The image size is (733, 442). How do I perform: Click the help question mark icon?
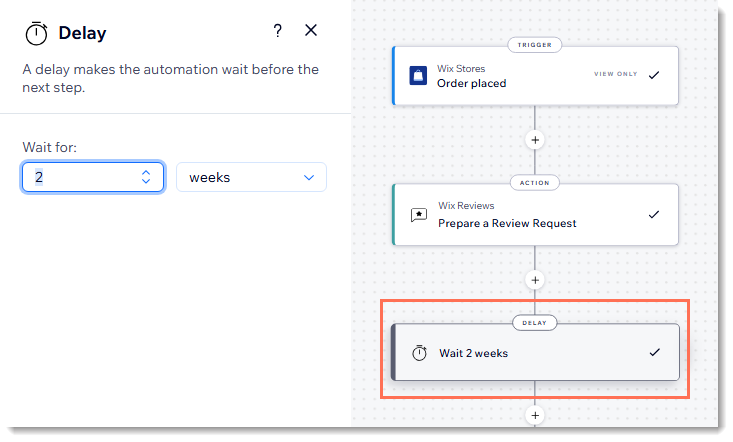coord(278,31)
